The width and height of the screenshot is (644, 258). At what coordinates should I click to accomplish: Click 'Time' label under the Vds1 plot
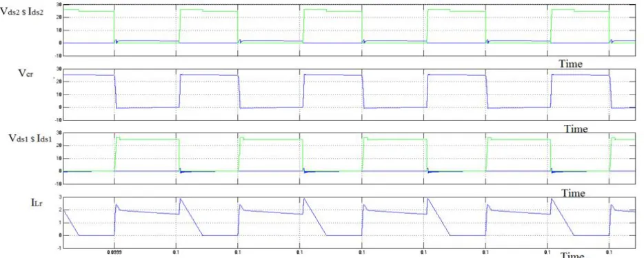[x=573, y=192]
